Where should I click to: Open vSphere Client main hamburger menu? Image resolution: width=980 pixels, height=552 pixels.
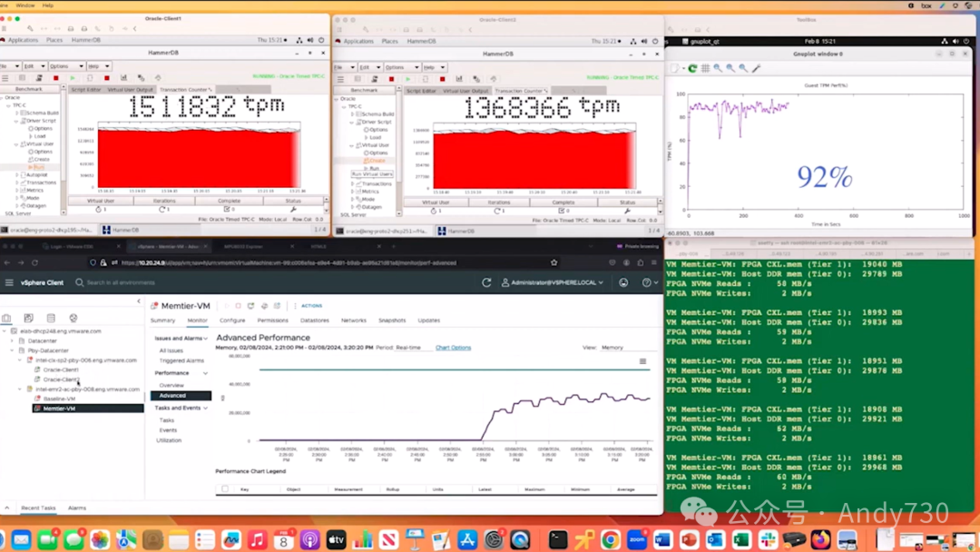click(x=9, y=282)
